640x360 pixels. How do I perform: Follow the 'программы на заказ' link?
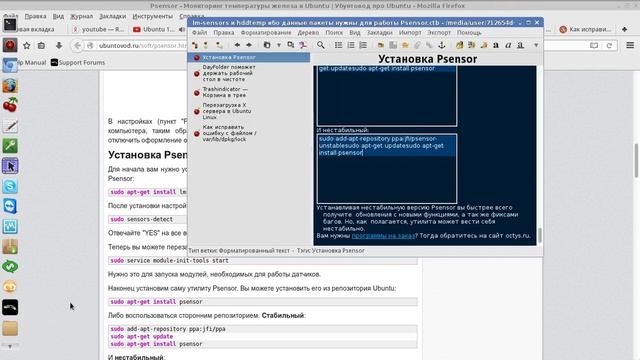[383, 236]
